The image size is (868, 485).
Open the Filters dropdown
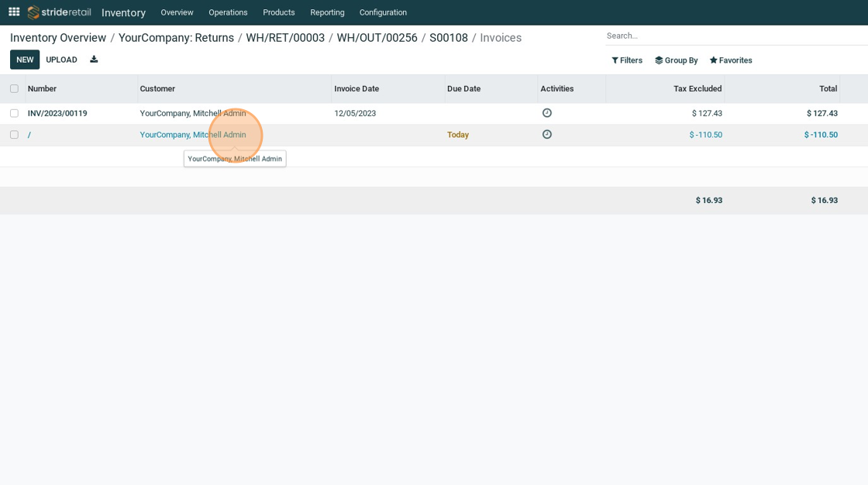tap(627, 60)
